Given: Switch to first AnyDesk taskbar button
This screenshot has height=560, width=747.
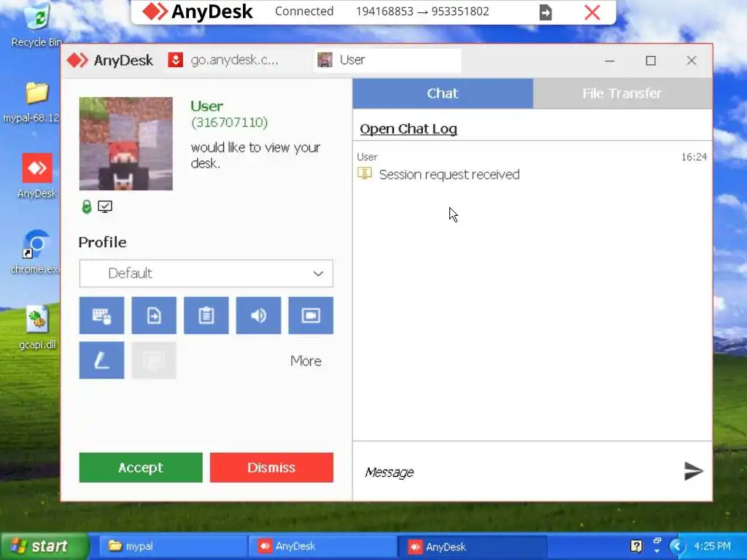Looking at the screenshot, I should pos(322,546).
